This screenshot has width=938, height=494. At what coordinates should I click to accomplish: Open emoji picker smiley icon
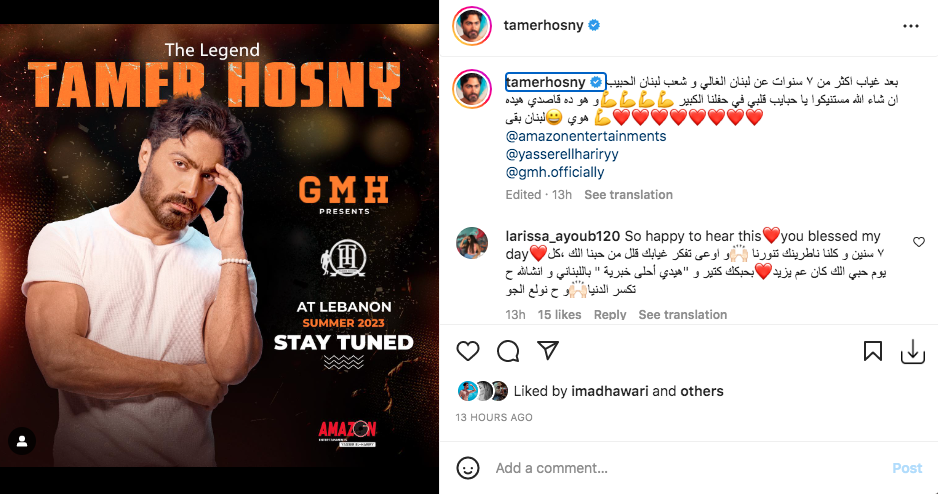(x=468, y=468)
